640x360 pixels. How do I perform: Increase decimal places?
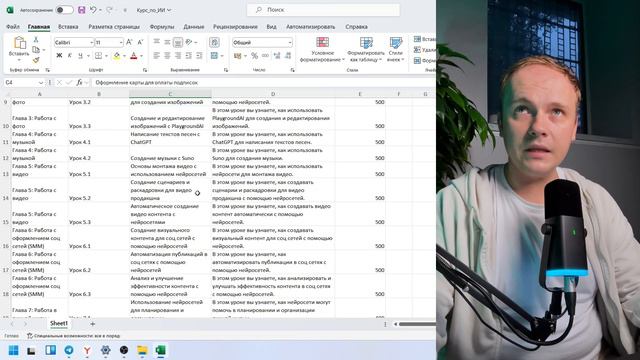[277, 56]
